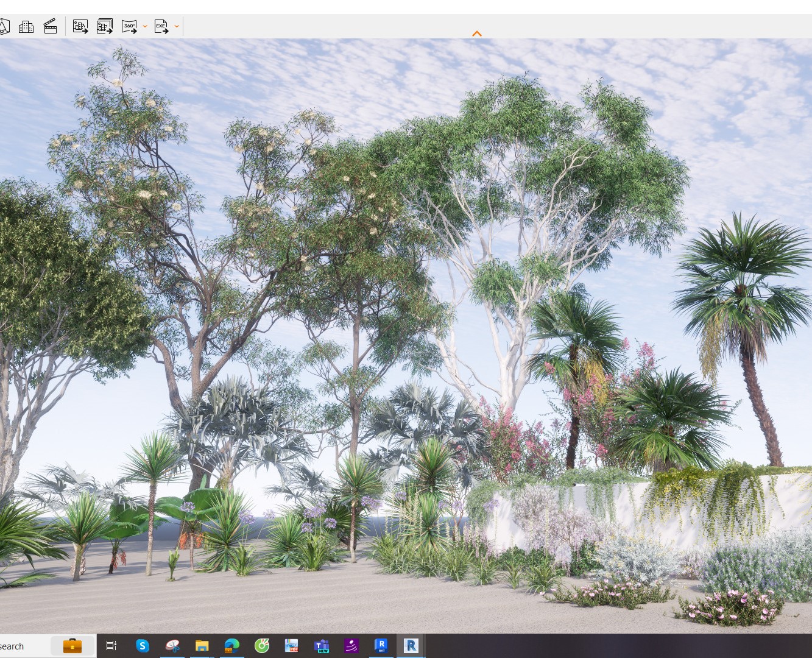Viewport: 812px width, 658px height.
Task: Open File Explorer from the taskbar
Action: tap(202, 646)
